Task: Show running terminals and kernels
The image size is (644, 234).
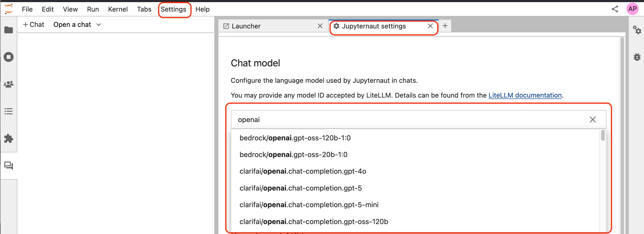Action: point(9,57)
